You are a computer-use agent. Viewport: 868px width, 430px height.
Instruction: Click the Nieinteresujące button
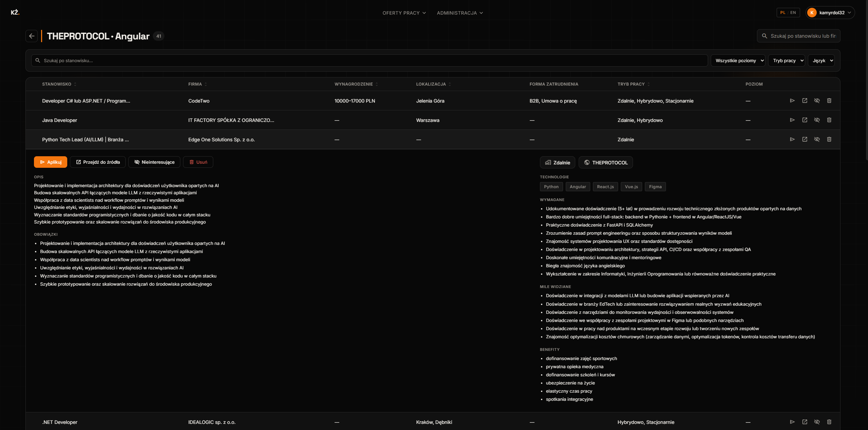pyautogui.click(x=154, y=162)
